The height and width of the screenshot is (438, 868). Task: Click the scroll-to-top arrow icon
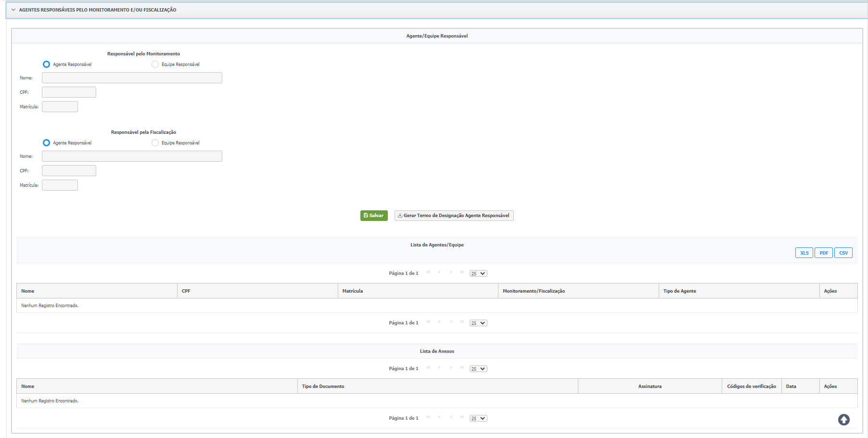(x=843, y=420)
